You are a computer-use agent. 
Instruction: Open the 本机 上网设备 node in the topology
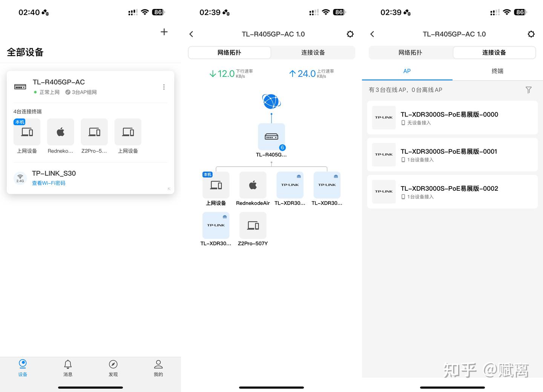click(216, 185)
